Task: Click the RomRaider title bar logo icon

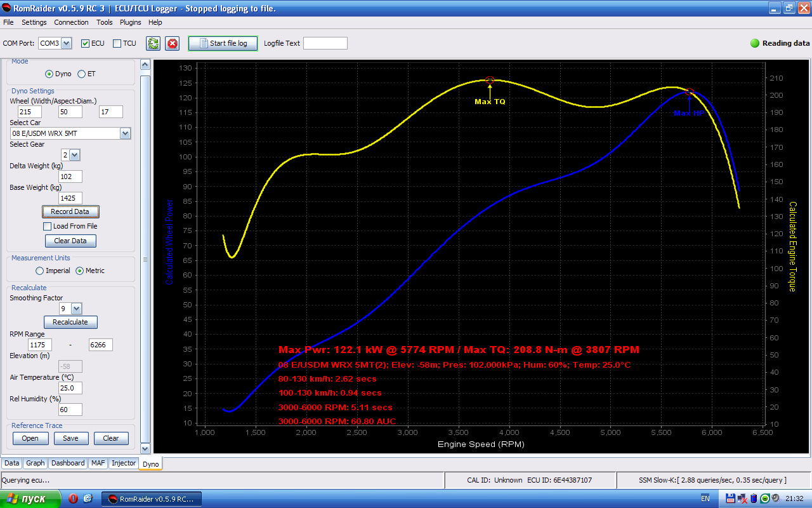Action: [7, 8]
